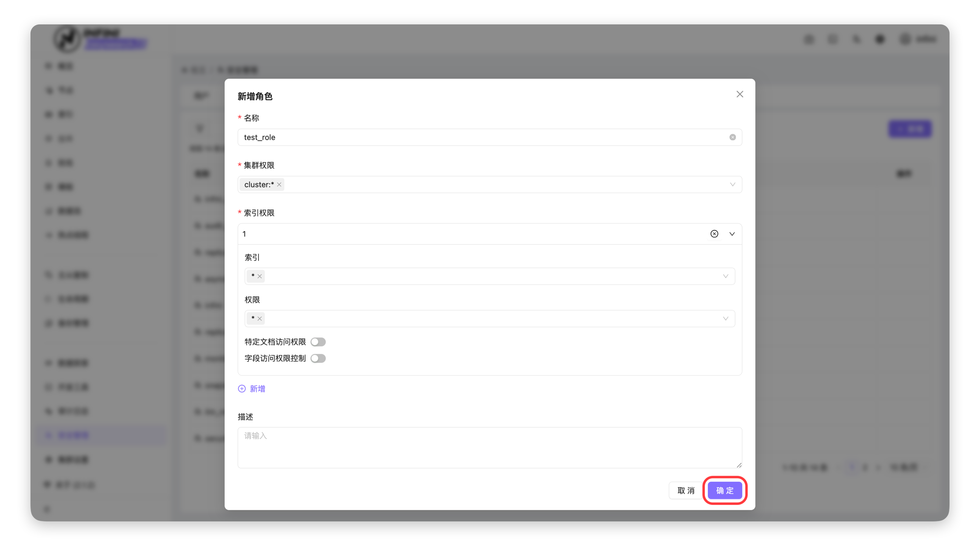Collapse index permission group 1 chevron
Screen dimensions: 980x558
tap(732, 234)
